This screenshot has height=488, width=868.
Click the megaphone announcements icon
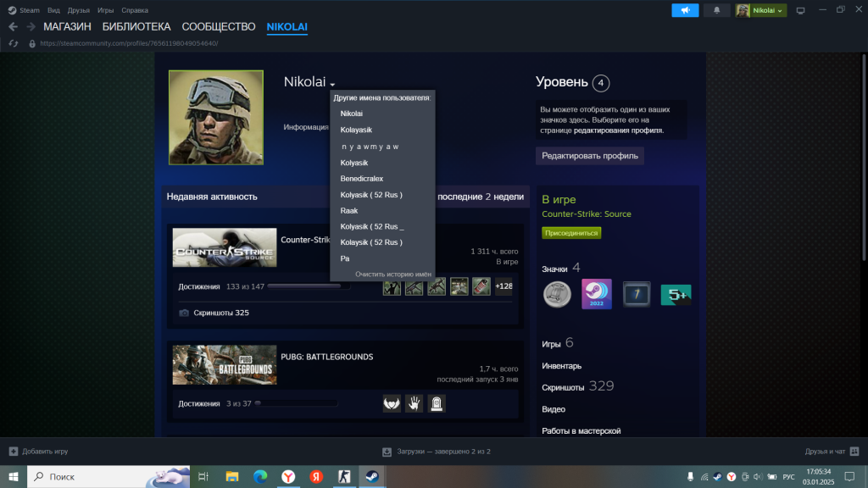coord(685,10)
